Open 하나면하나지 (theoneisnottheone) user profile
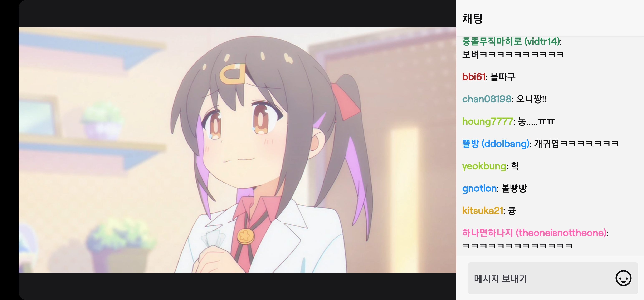 (x=534, y=233)
